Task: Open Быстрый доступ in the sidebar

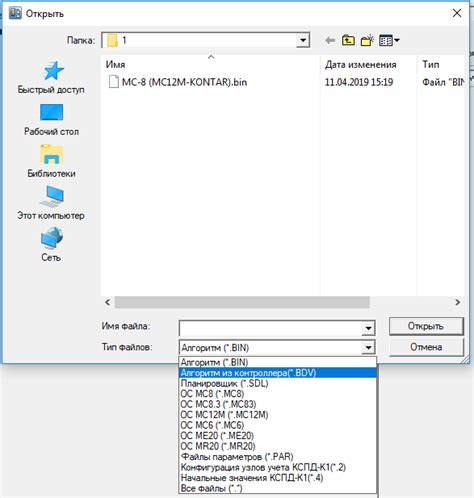Action: point(51,78)
